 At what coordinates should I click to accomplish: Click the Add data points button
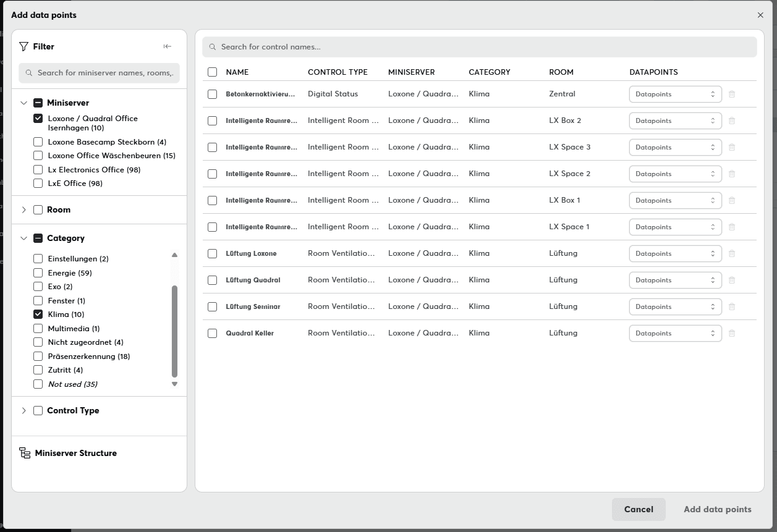718,509
